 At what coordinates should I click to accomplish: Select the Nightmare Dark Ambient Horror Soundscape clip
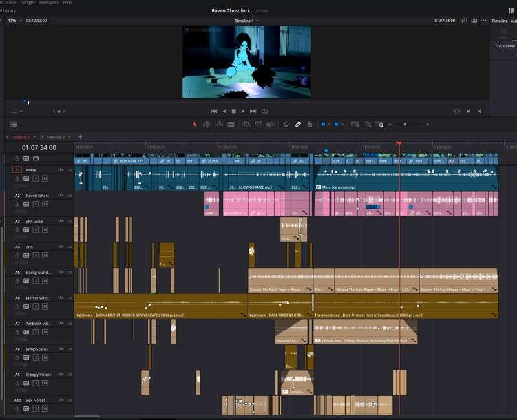[x=161, y=306]
